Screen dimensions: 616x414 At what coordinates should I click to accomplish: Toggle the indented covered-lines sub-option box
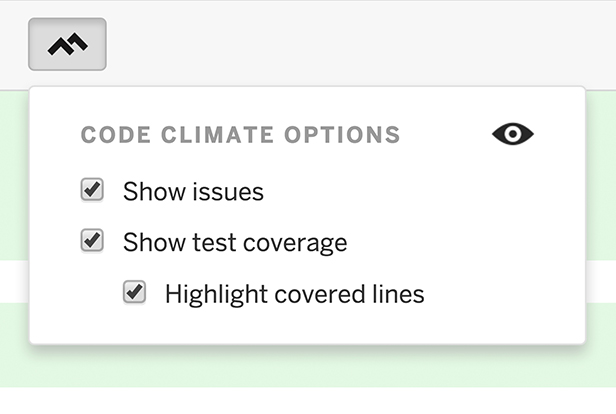click(x=134, y=292)
